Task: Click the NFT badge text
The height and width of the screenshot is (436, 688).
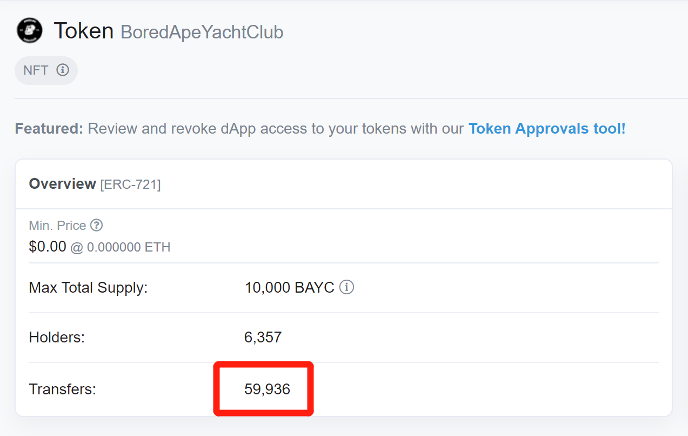Action: 36,70
